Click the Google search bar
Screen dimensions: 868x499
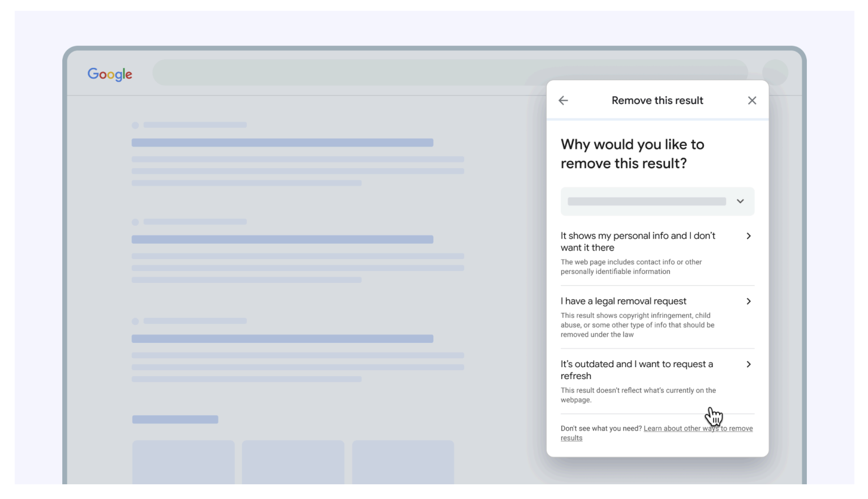tap(450, 73)
